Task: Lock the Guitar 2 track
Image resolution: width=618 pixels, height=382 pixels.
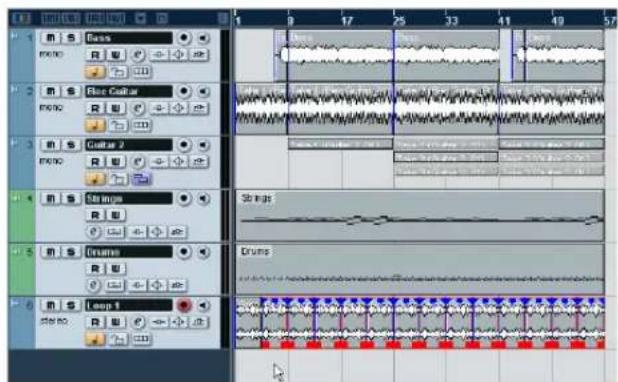Action: (x=118, y=179)
